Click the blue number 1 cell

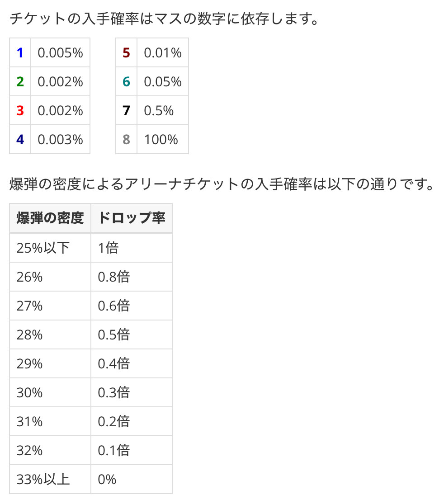point(20,53)
